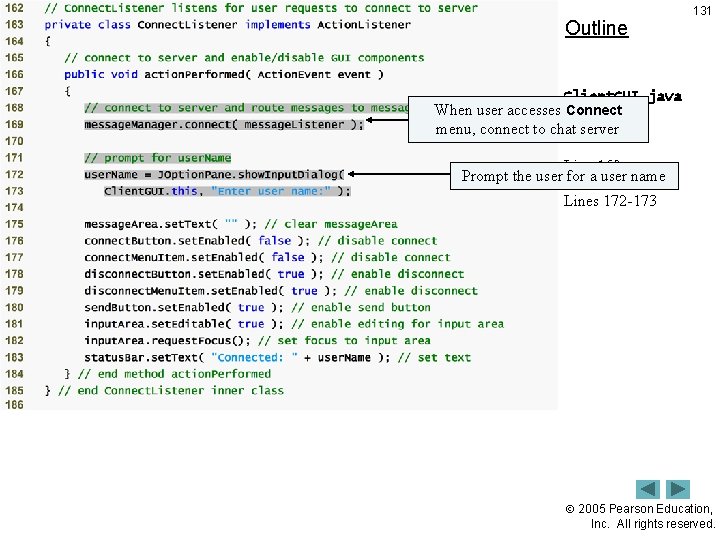
Task: Select "connectMenuItem.setEnabled( false );" on line 177
Action: pyautogui.click(x=203, y=257)
